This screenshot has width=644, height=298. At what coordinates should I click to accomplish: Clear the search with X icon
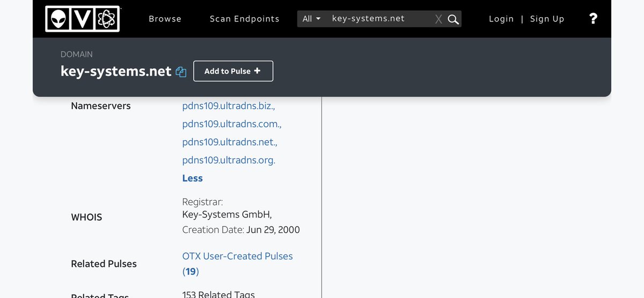(x=438, y=19)
